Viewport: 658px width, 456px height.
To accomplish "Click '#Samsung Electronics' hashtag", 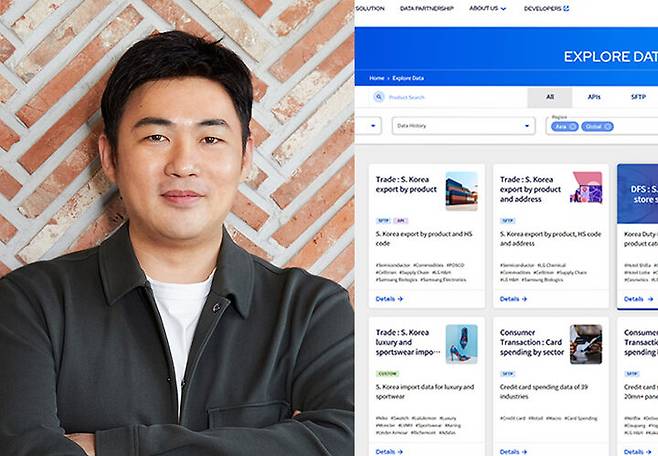I will coord(443,280).
